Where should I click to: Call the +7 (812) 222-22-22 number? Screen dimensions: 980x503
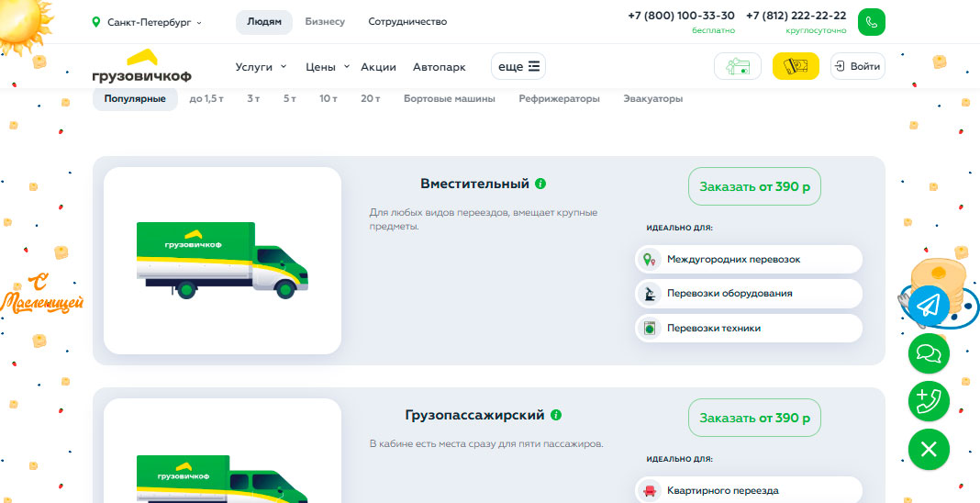(x=796, y=16)
